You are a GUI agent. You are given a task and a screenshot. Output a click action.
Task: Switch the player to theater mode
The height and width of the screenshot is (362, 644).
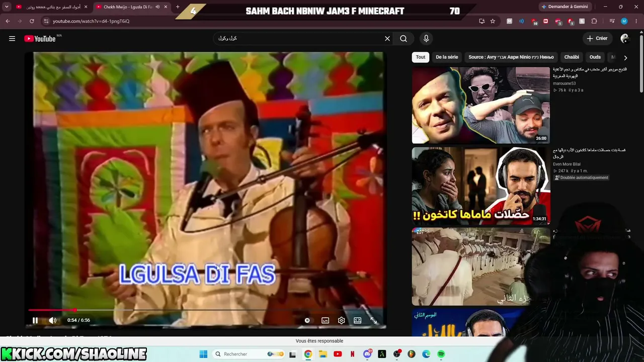(357, 320)
